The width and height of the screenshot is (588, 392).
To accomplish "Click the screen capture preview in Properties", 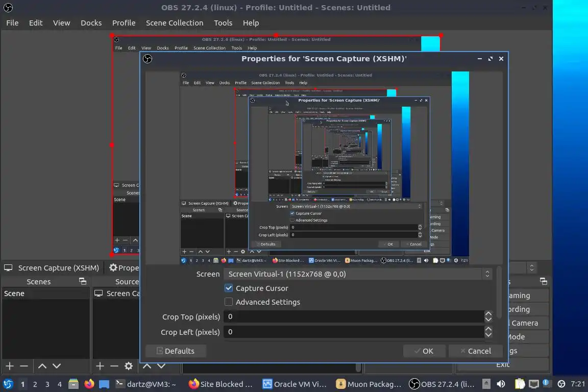I will 324,168.
